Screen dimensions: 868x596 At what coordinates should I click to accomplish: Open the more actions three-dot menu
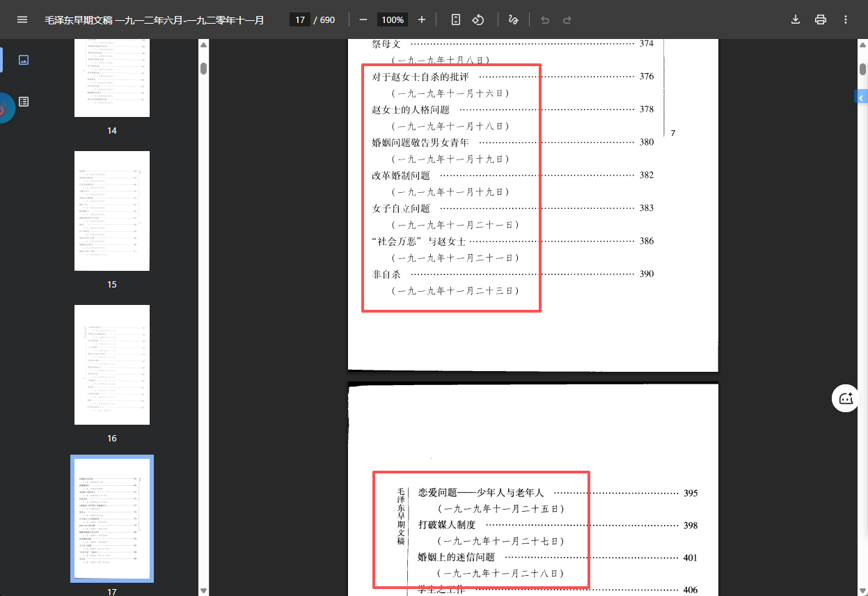click(x=846, y=19)
